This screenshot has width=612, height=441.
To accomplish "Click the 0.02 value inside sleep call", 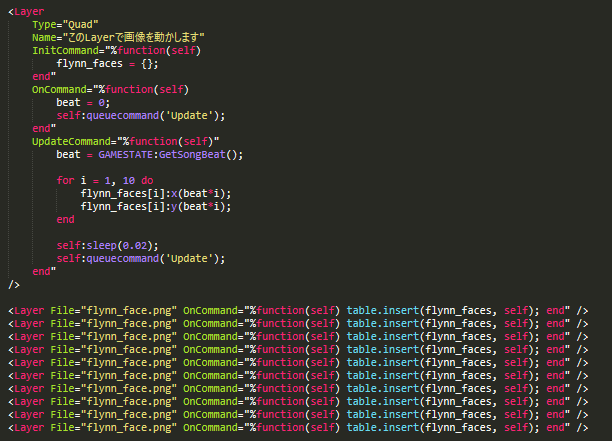I will [135, 245].
